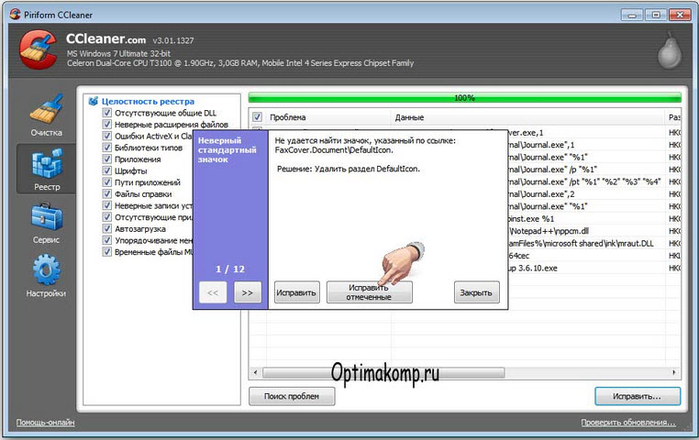This screenshot has width=699, height=440.
Task: Select the Реестр registry section
Action: (46, 169)
